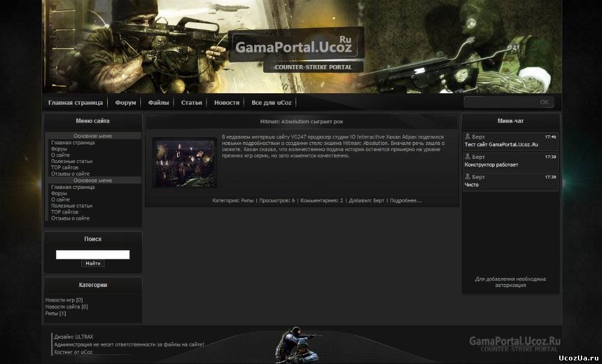Screen dimensions: 602x364
Task: Open 'Главная страница' in the top navigation bar
Action: [75, 103]
